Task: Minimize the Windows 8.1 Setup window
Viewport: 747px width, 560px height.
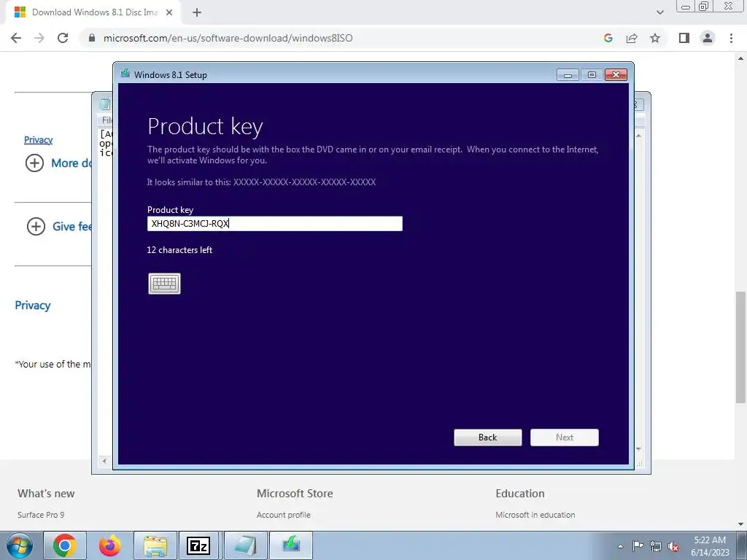Action: coord(568,75)
